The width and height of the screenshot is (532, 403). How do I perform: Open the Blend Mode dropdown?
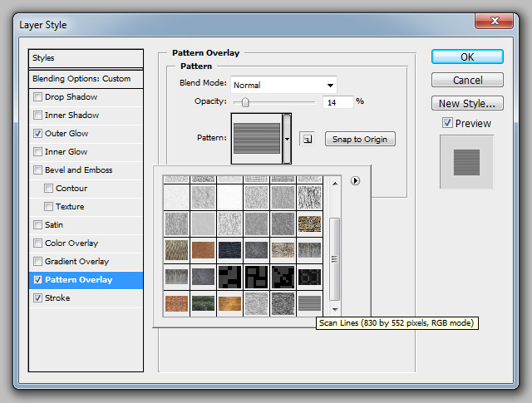coord(283,85)
